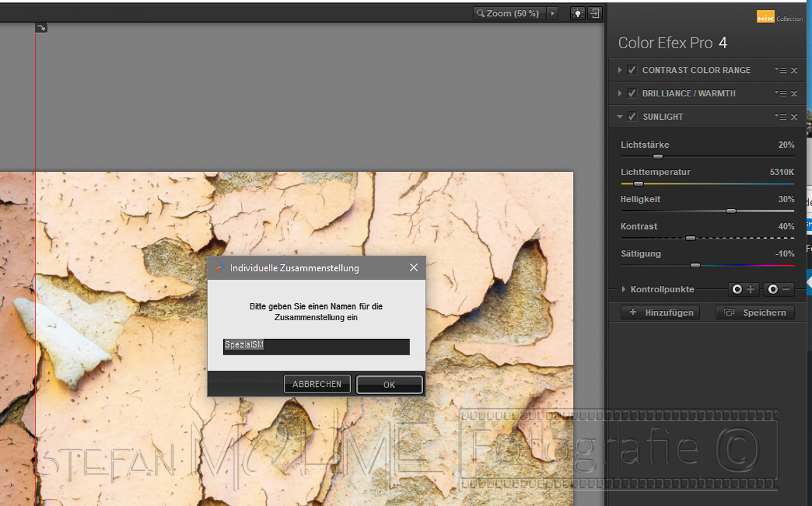
Task: Click the Hinzufügen button
Action: (660, 313)
